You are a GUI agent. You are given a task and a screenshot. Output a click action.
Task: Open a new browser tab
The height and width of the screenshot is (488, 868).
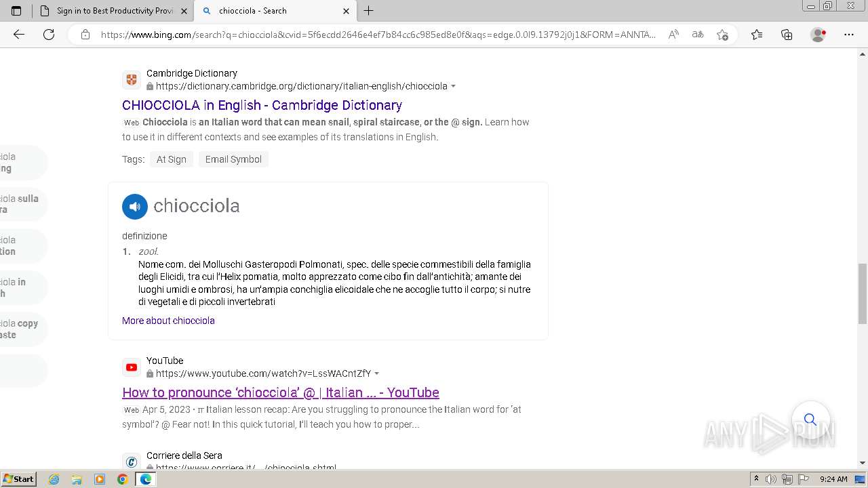point(369,11)
